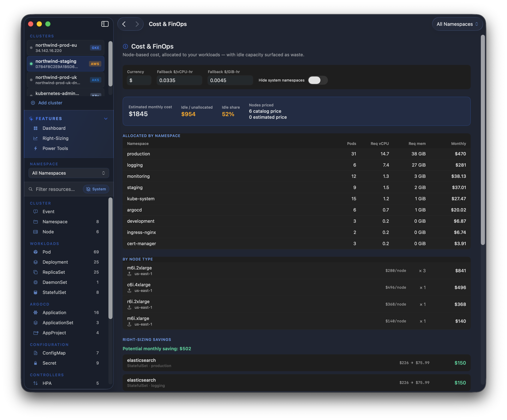Click the resource list sidebar scrollbar
This screenshot has width=507, height=420.
pyautogui.click(x=110, y=258)
